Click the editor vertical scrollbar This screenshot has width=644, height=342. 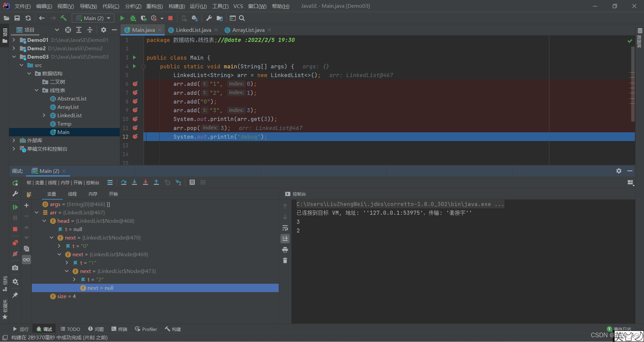pyautogui.click(x=633, y=84)
